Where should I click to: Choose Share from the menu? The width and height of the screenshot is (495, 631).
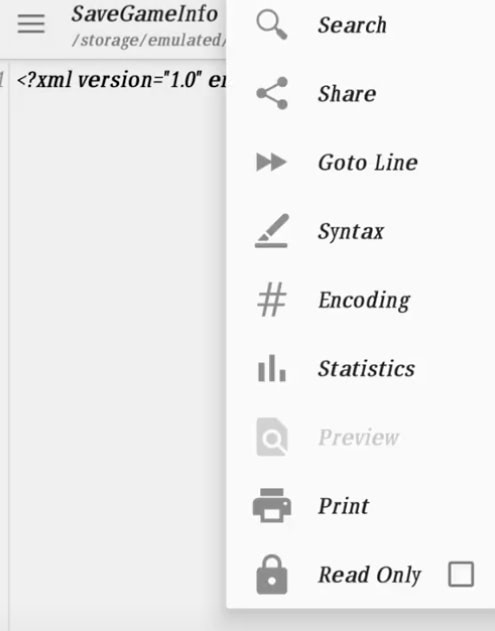pos(361,93)
